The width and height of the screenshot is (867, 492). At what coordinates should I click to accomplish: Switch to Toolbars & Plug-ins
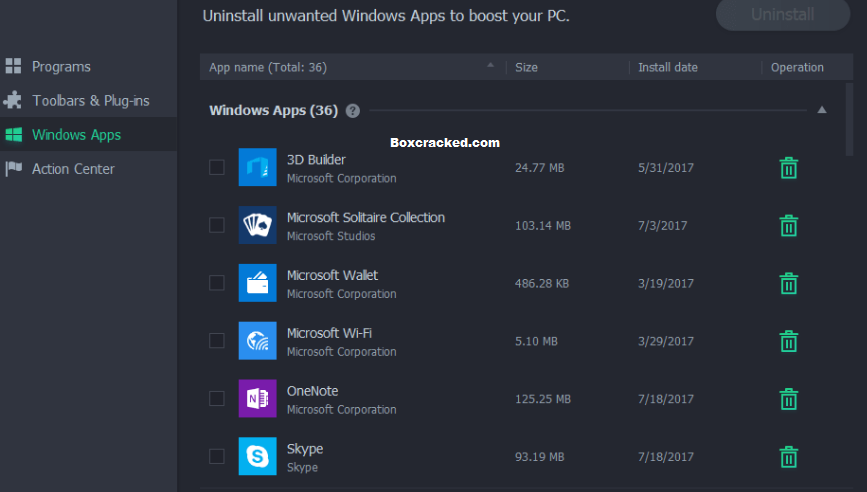point(88,100)
